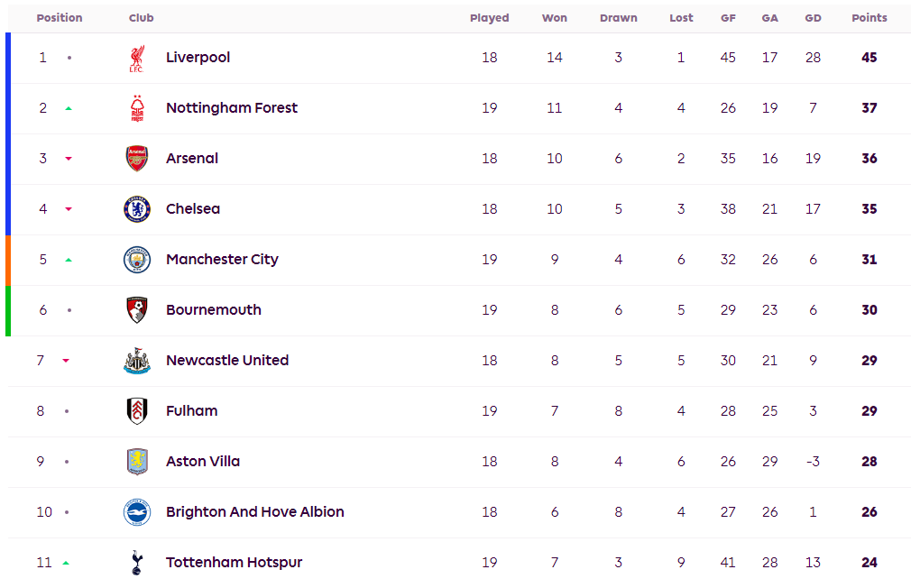Screen dimensions: 911x588
Task: Click the Played column header
Action: pos(489,18)
